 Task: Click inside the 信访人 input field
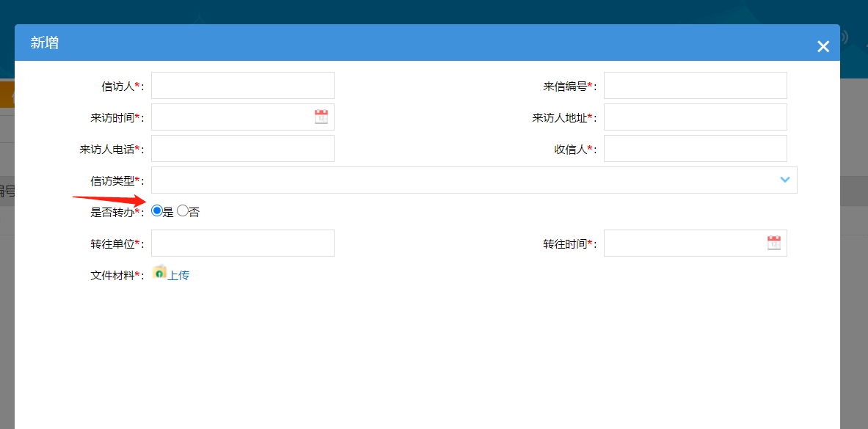point(242,85)
